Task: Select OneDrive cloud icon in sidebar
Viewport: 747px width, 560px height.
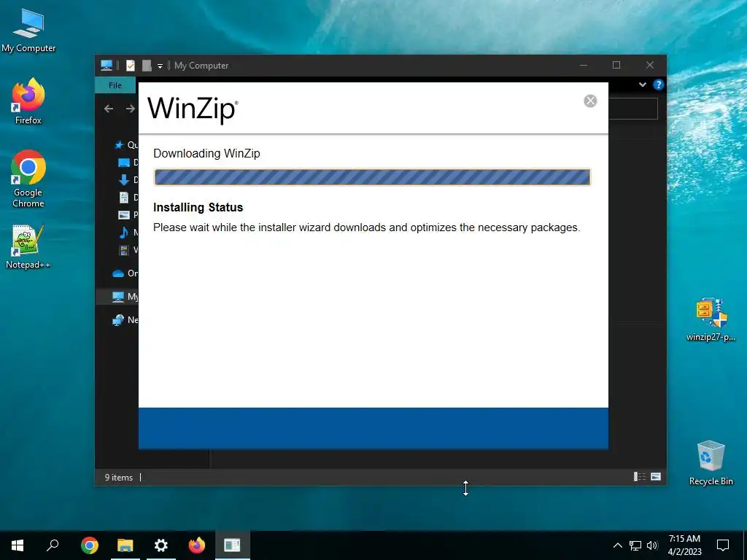Action: pos(118,273)
